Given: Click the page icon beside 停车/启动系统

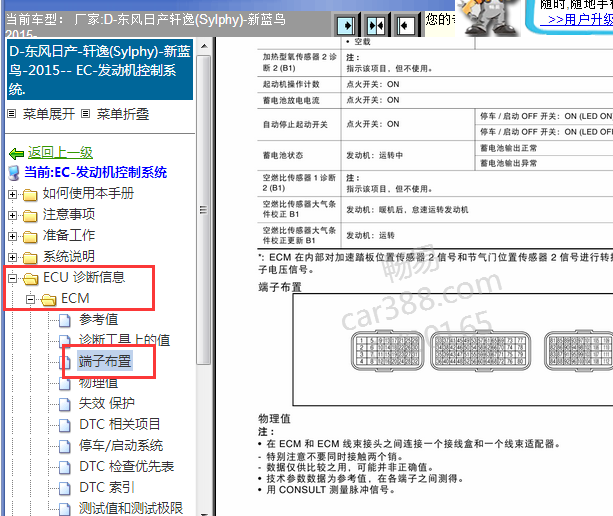Looking at the screenshot, I should click(x=65, y=446).
